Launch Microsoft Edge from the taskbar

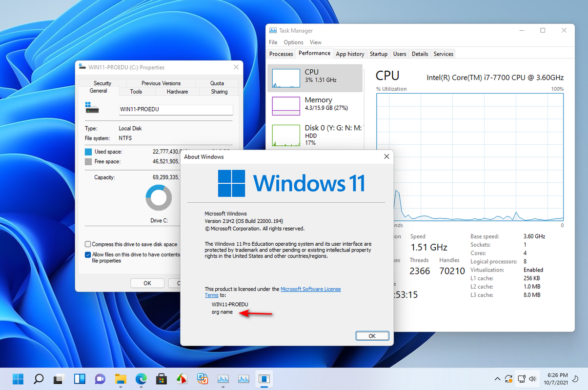pos(141,379)
